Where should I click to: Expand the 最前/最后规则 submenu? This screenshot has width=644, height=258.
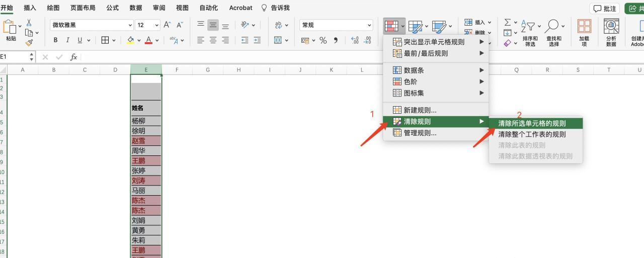click(436, 53)
